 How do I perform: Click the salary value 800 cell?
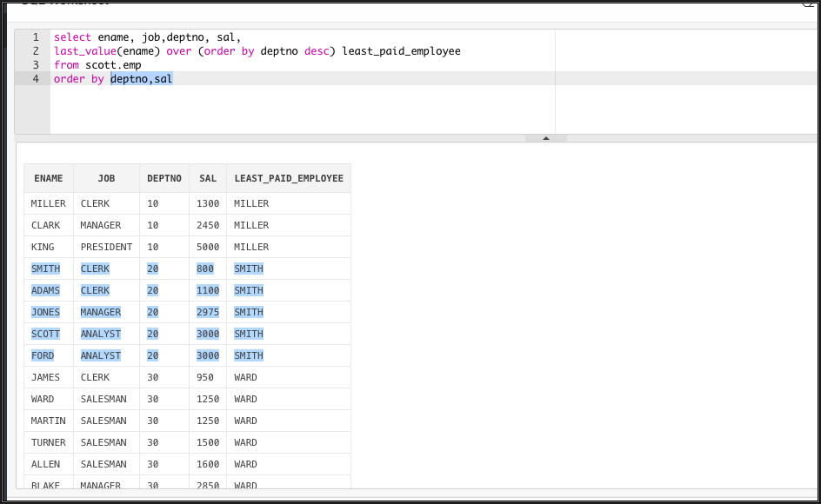click(205, 269)
